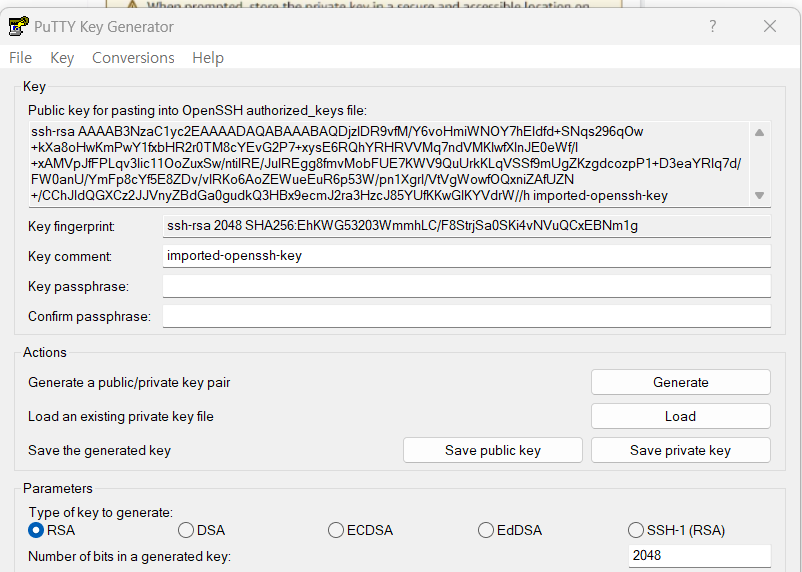Image resolution: width=802 pixels, height=572 pixels.
Task: Close the PuTTY Key Generator window
Action: point(770,26)
